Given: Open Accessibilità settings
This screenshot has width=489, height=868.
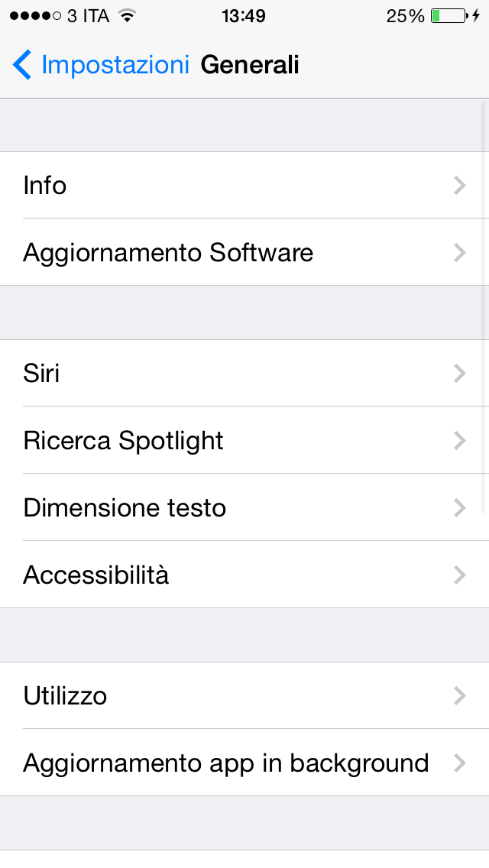Looking at the screenshot, I should point(229,575).
